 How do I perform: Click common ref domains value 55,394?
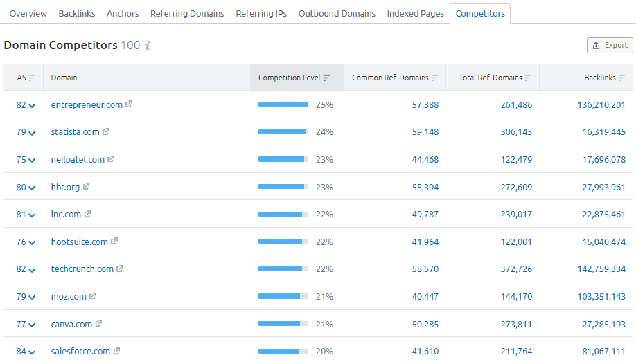click(x=425, y=188)
